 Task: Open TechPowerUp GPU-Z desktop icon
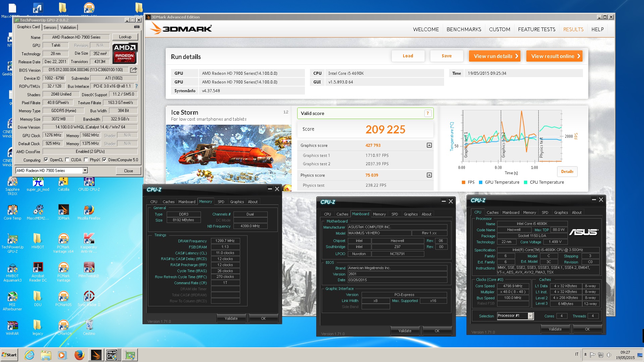pos(12,243)
